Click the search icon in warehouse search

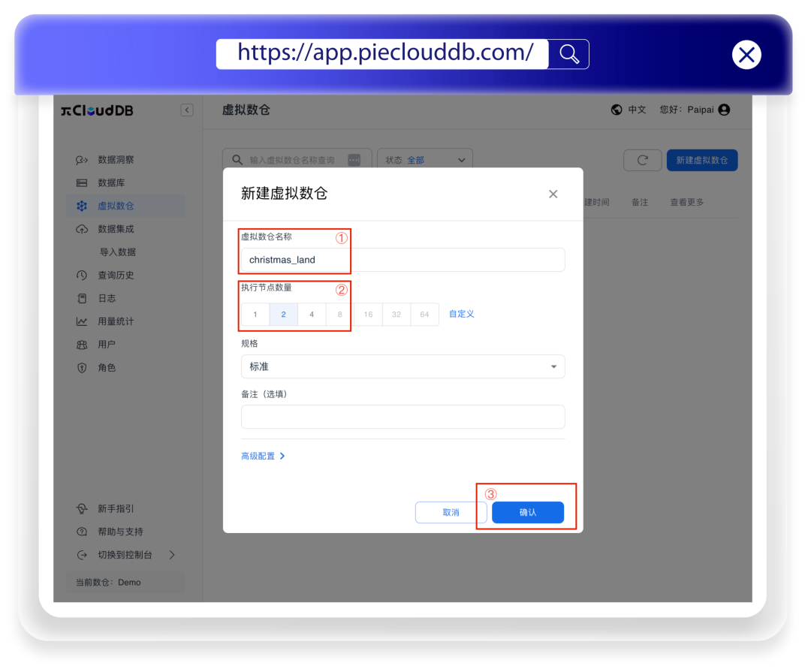pos(237,160)
